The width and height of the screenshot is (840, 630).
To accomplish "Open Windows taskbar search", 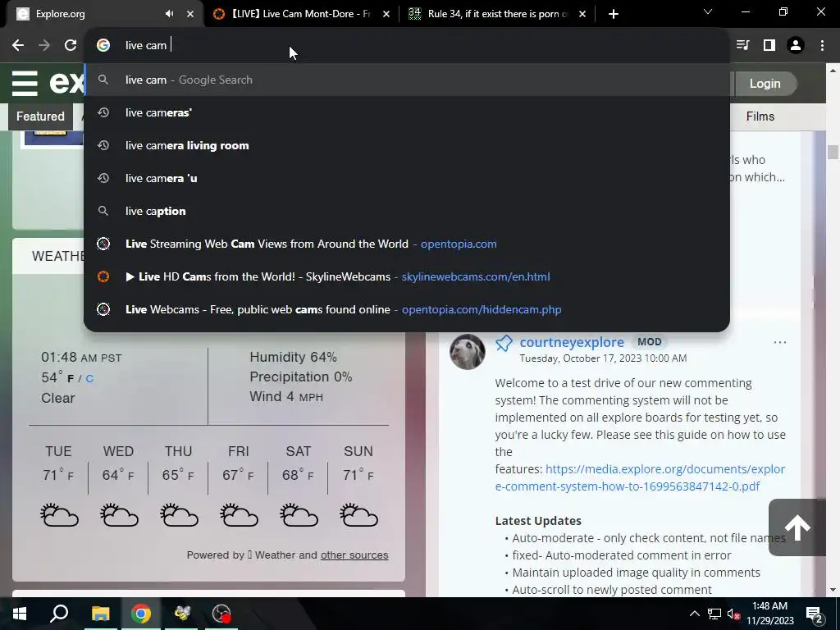I will pyautogui.click(x=59, y=614).
